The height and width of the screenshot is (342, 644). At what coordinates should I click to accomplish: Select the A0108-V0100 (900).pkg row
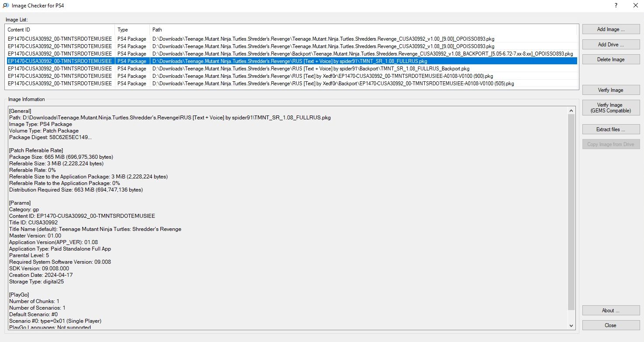[291, 76]
